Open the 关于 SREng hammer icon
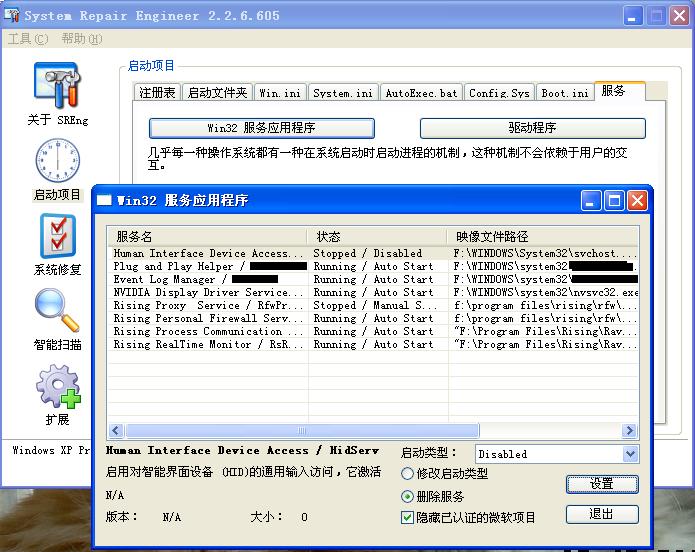Image resolution: width=695 pixels, height=552 pixels. (57, 85)
